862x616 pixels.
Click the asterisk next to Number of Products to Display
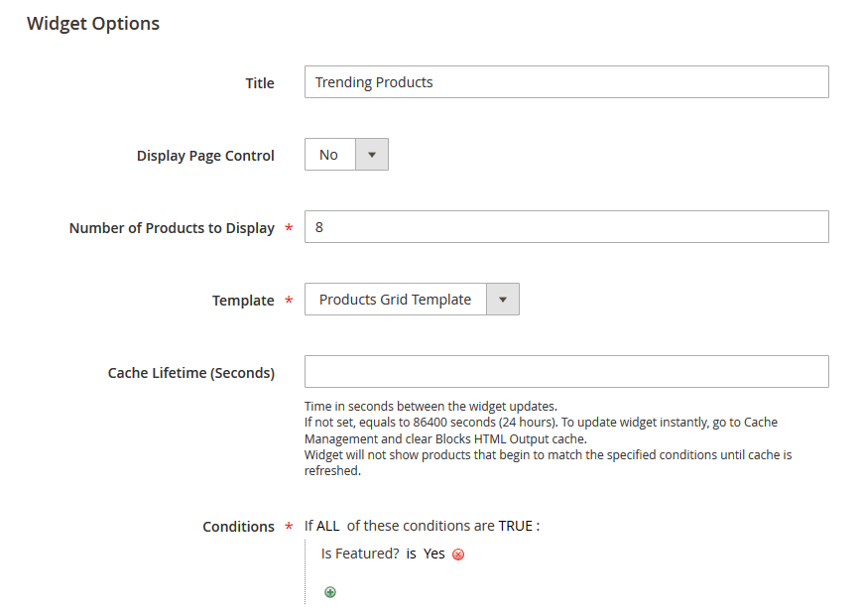point(288,228)
